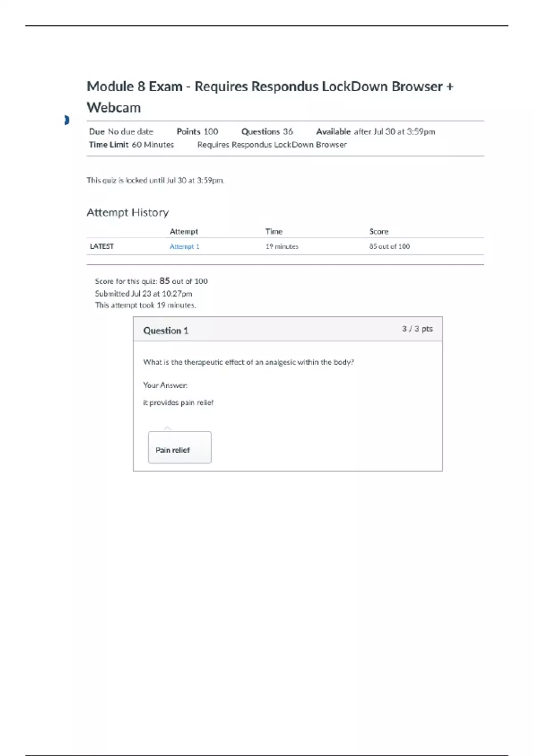Click the LATEST row label

(102, 246)
